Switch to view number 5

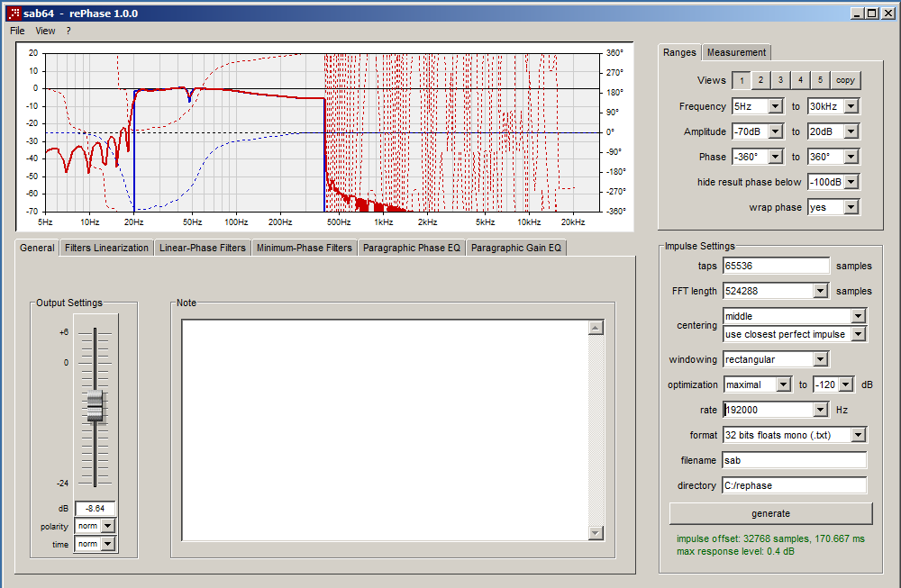[x=820, y=80]
